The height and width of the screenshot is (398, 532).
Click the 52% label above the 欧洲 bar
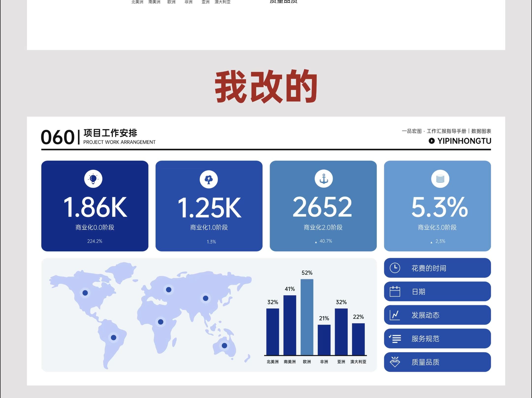tap(307, 273)
